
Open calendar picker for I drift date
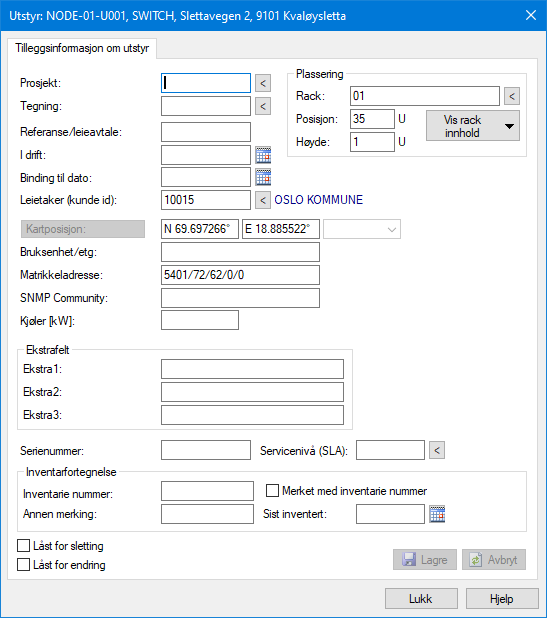pyautogui.click(x=263, y=155)
